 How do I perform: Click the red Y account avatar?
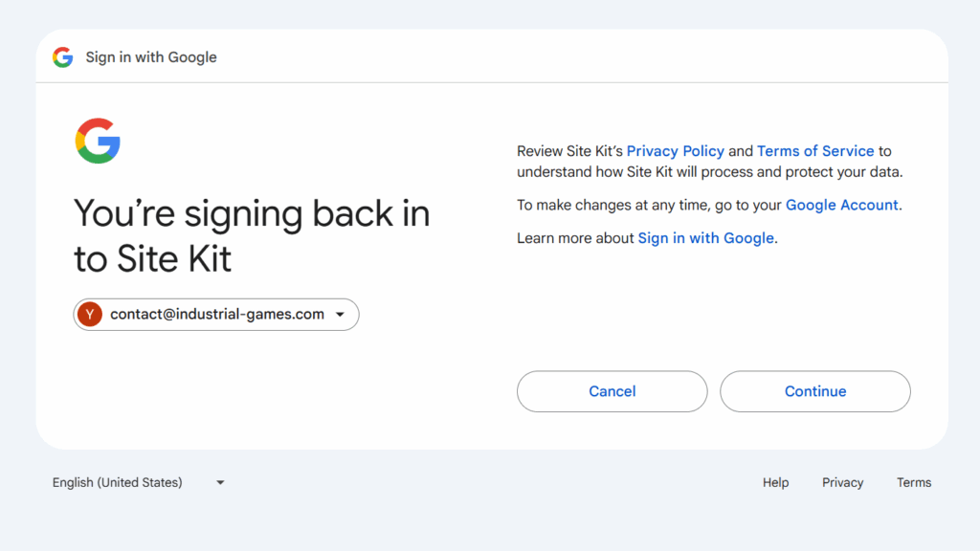[x=90, y=315]
